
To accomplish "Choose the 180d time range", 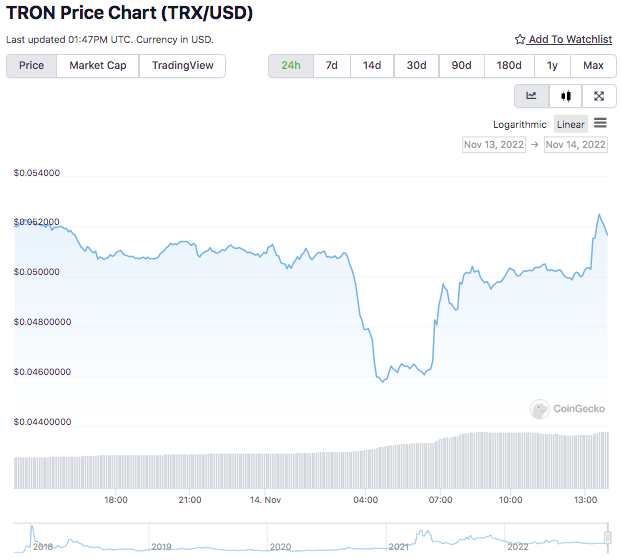I will tap(509, 65).
